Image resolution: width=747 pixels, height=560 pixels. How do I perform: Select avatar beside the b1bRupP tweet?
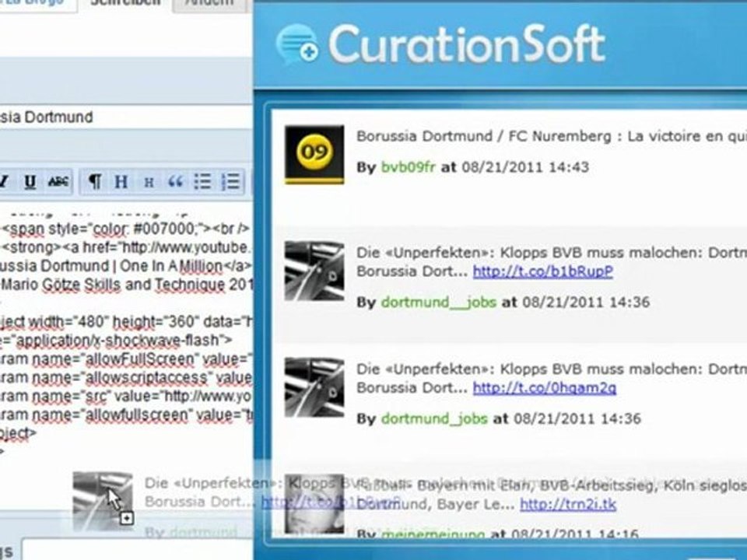(x=314, y=271)
